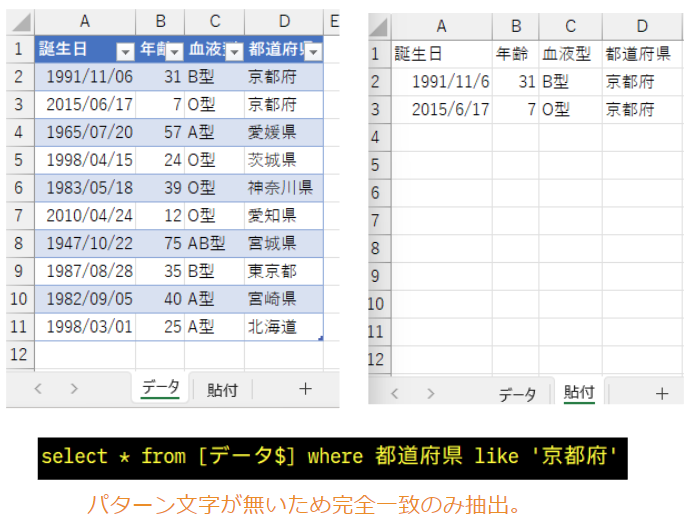
Task: Click previous sheet arrow in right workbook
Action: pyautogui.click(x=394, y=394)
